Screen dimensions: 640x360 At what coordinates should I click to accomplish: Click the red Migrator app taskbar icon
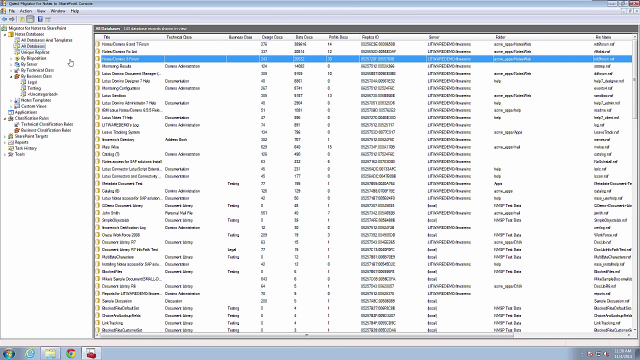91,353
